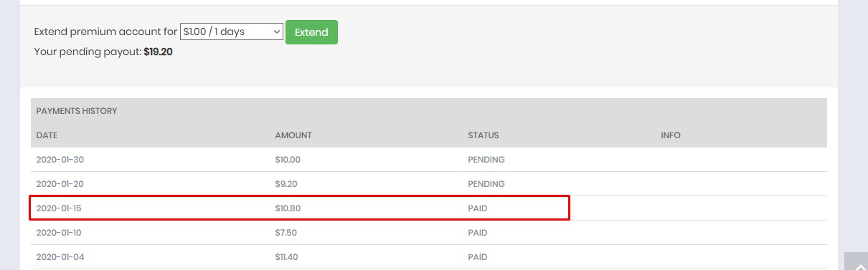This screenshot has height=270, width=868.
Task: Click the $9.20 amount entry
Action: [x=286, y=184]
